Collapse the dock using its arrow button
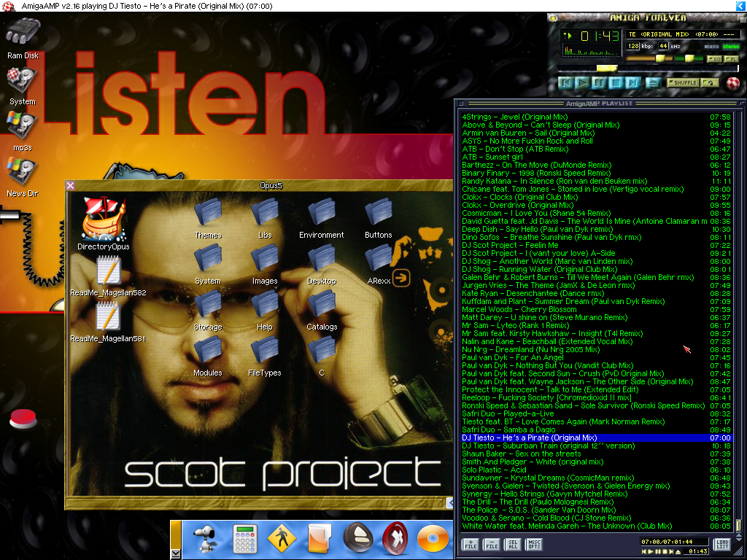 176,553
